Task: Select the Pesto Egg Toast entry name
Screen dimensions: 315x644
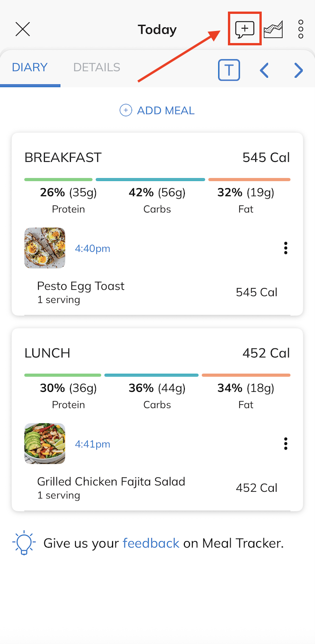Action: 81,286
